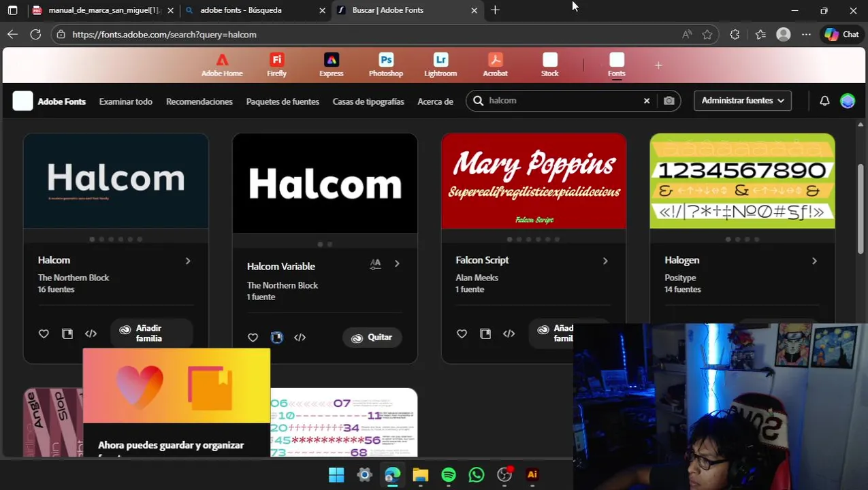Add page to browser favorites star
868x490 pixels.
click(707, 34)
